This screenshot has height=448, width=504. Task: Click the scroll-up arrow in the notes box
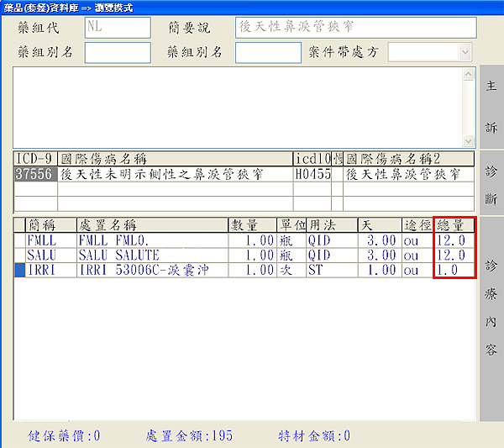[x=469, y=75]
